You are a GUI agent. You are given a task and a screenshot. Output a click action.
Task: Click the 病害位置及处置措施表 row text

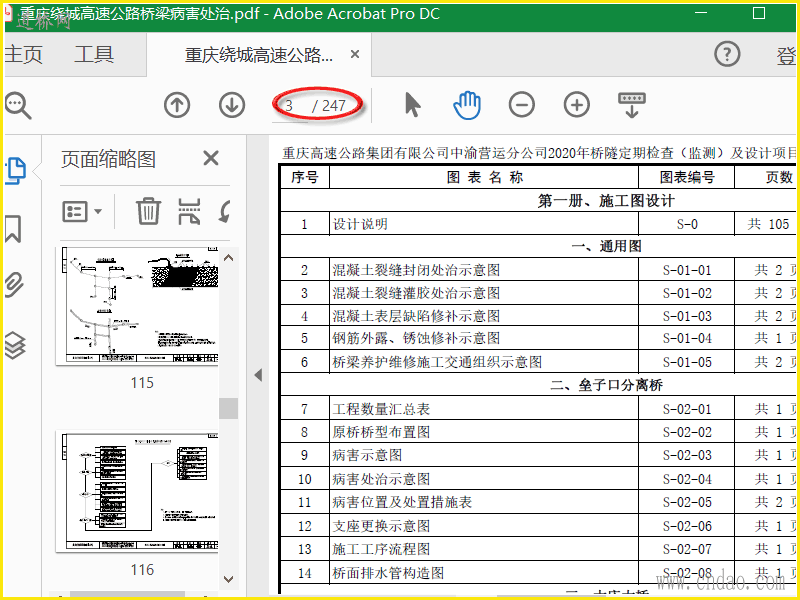click(x=402, y=502)
